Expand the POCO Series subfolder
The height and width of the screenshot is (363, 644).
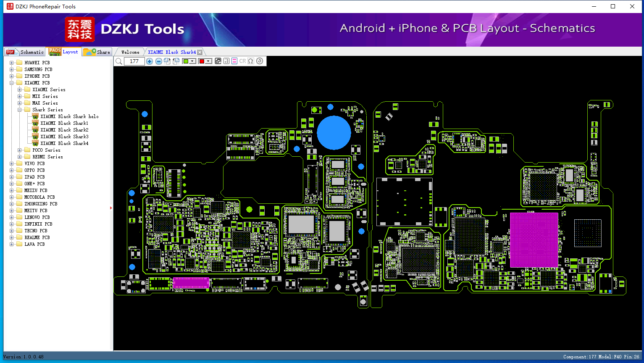click(x=20, y=150)
